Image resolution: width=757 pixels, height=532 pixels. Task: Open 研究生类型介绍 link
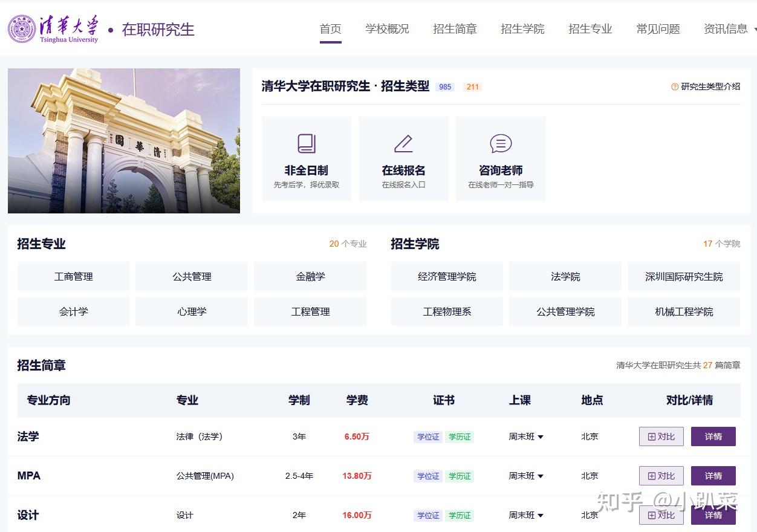point(710,86)
